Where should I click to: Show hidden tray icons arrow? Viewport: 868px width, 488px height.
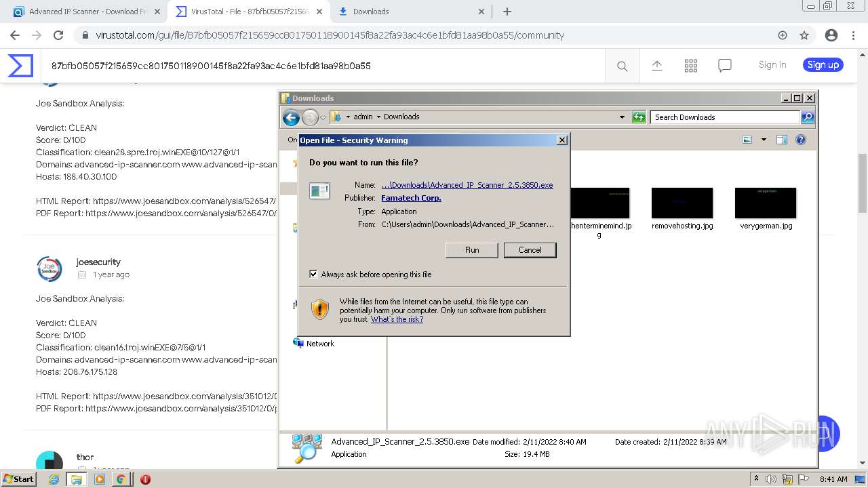[x=757, y=479]
